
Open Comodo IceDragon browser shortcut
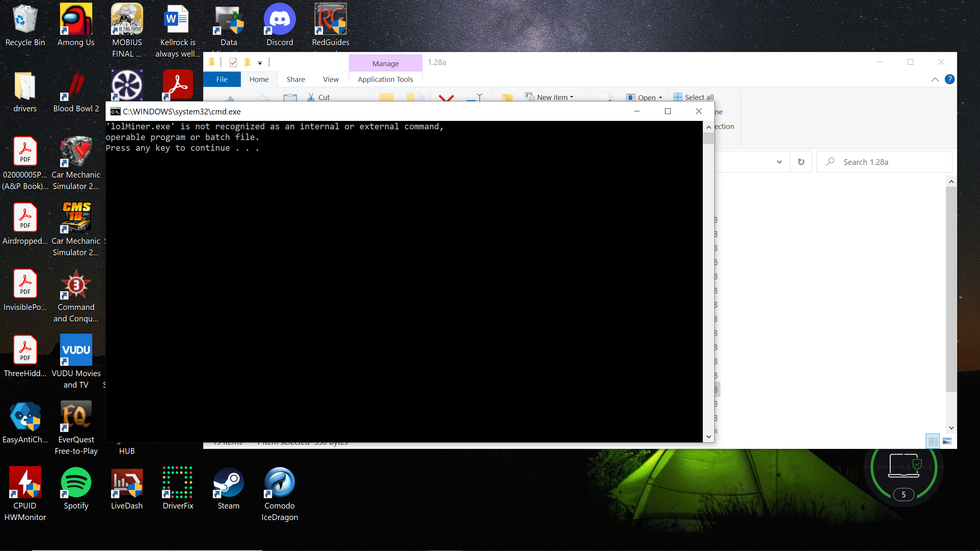coord(280,494)
